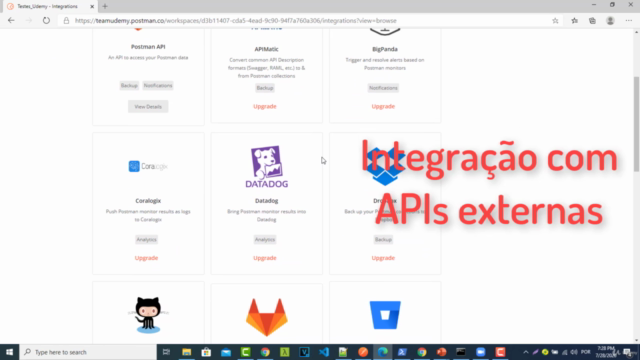The height and width of the screenshot is (360, 640).
Task: Open Zoom from taskbar
Action: pos(480,352)
